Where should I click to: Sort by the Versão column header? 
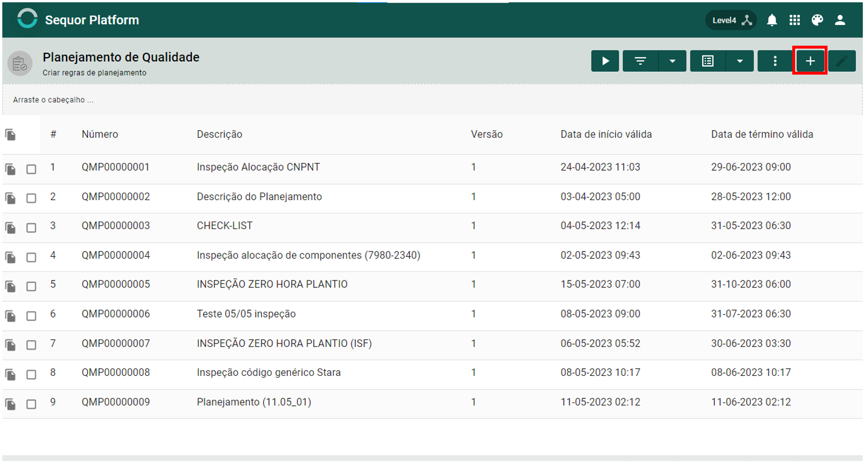487,134
